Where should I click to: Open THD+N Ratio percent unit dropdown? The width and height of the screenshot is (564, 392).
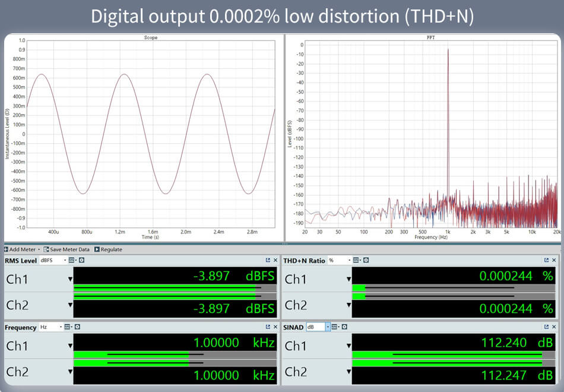click(x=348, y=260)
